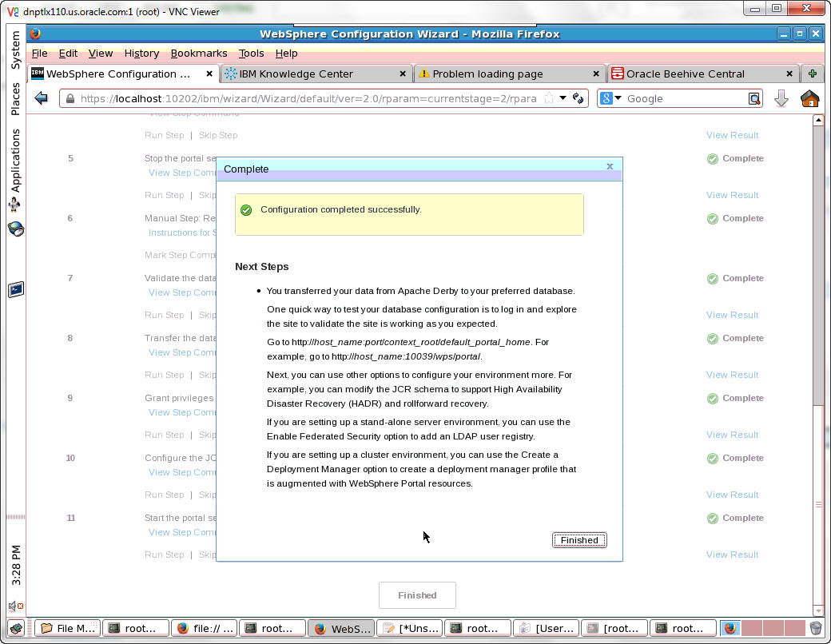Viewport: 831px width, 644px height.
Task: Close the Oracle Beehive Central tab
Action: (x=789, y=74)
